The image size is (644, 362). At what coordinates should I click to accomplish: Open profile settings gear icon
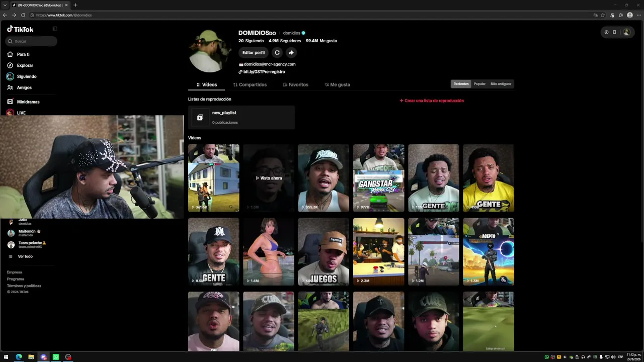pos(277,52)
